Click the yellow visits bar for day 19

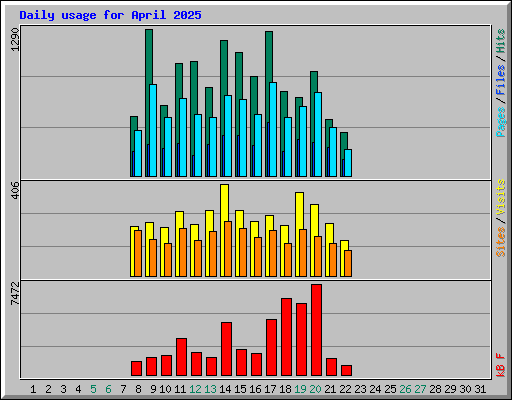(299, 210)
